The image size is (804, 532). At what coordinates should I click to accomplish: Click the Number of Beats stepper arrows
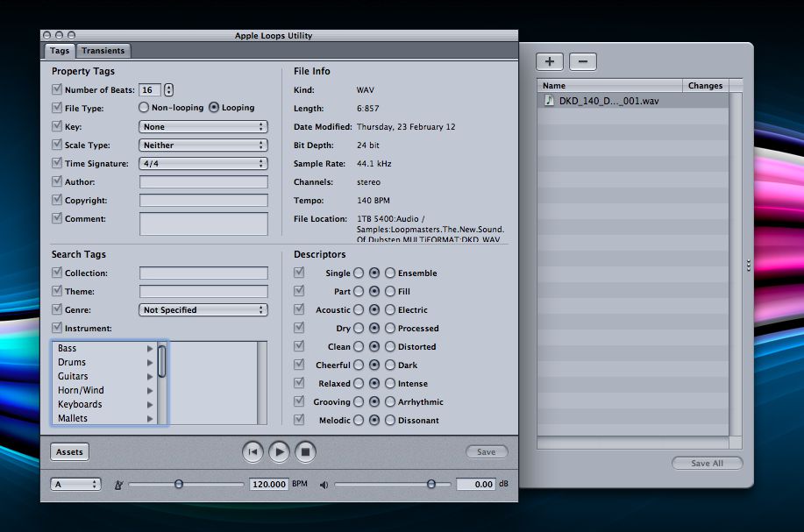pos(168,89)
